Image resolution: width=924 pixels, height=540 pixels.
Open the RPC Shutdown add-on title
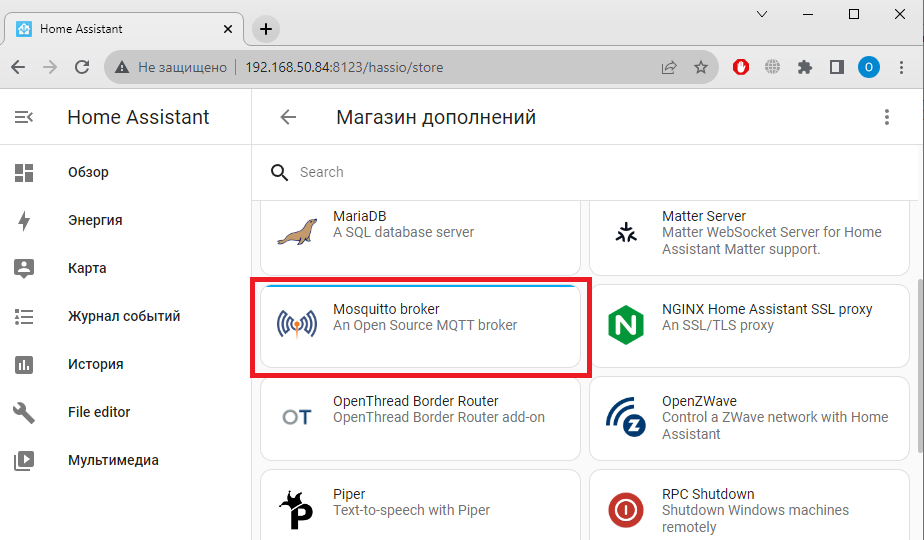coord(708,494)
